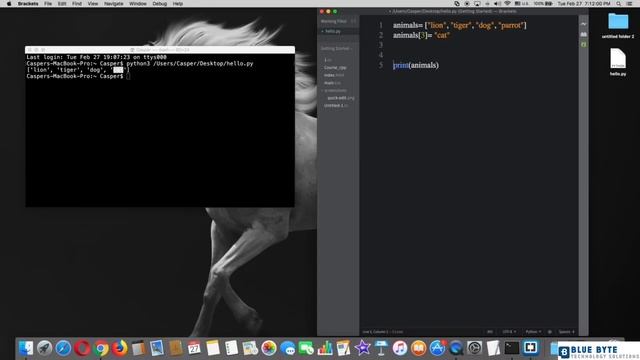The height and width of the screenshot is (360, 640).
Task: Open the Edit menu
Action: (62, 4)
